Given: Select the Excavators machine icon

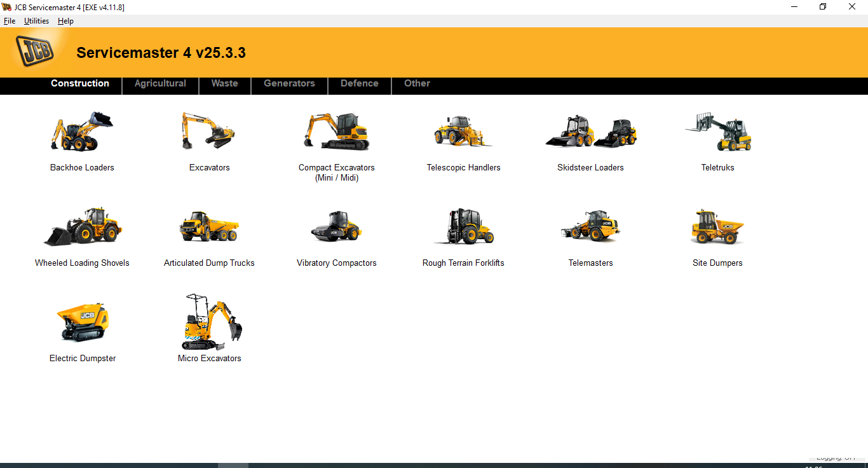Looking at the screenshot, I should [x=209, y=132].
